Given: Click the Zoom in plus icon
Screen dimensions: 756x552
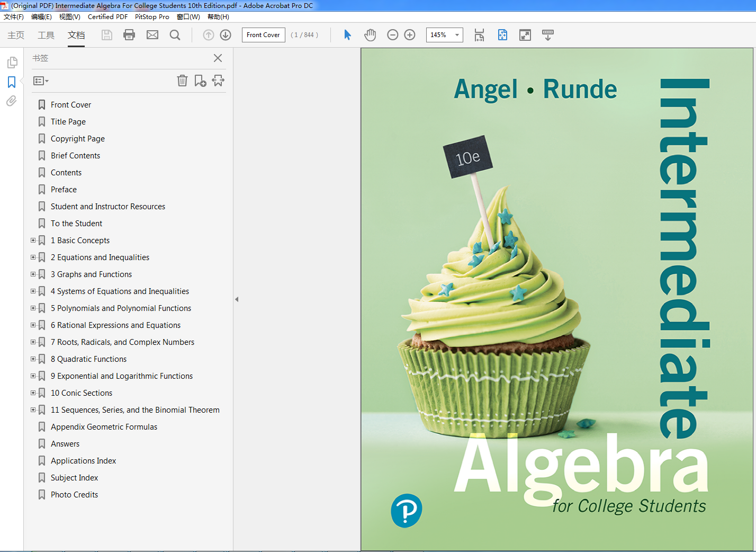Looking at the screenshot, I should (x=410, y=35).
